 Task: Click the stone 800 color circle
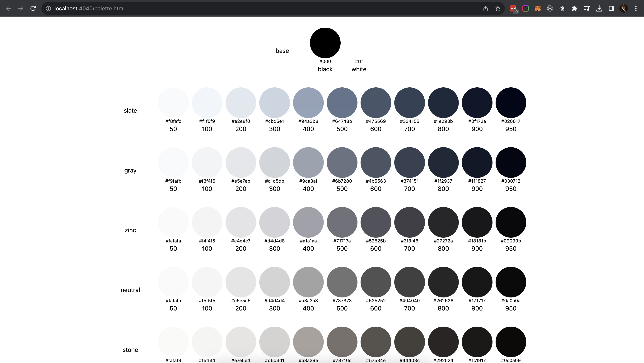click(443, 342)
